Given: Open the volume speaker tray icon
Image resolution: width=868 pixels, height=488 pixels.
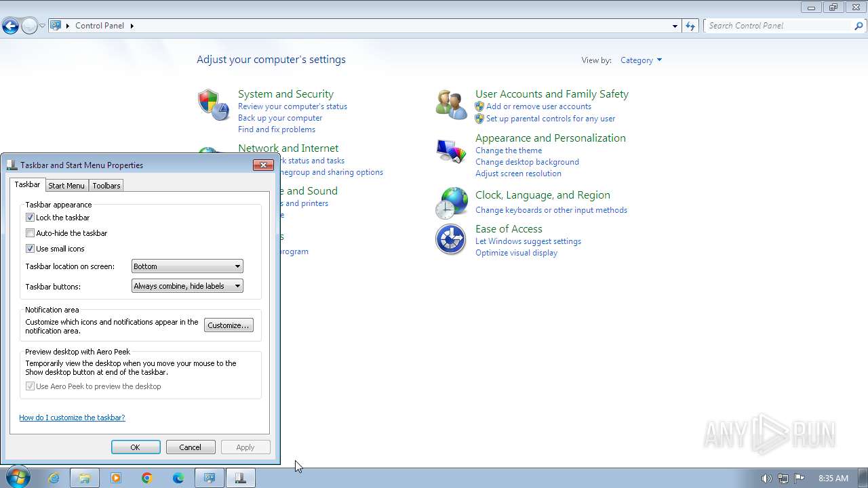Looking at the screenshot, I should point(766,479).
